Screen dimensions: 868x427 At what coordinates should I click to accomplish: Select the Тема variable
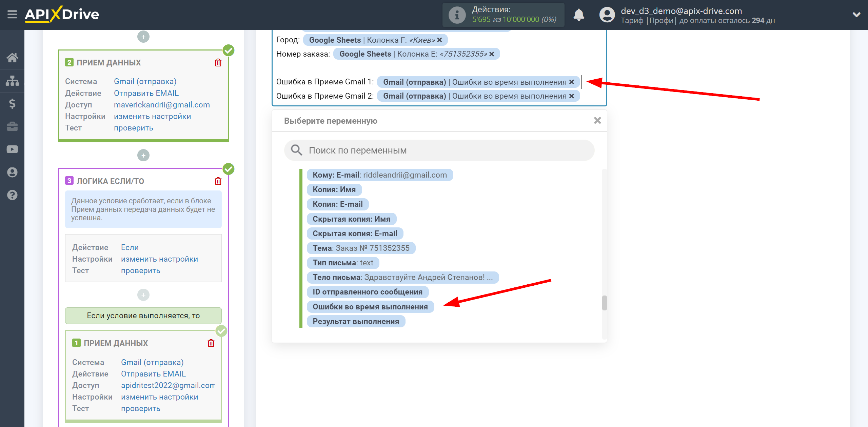tap(361, 248)
